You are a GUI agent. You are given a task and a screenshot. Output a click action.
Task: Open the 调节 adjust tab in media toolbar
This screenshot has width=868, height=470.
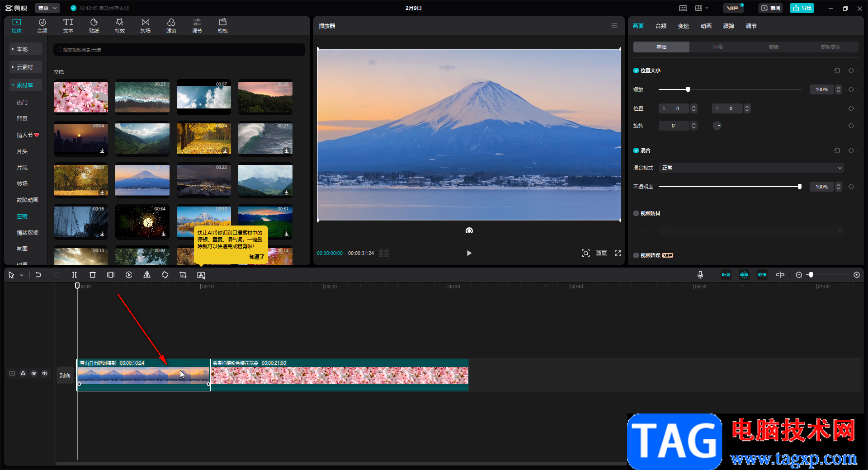[x=197, y=26]
